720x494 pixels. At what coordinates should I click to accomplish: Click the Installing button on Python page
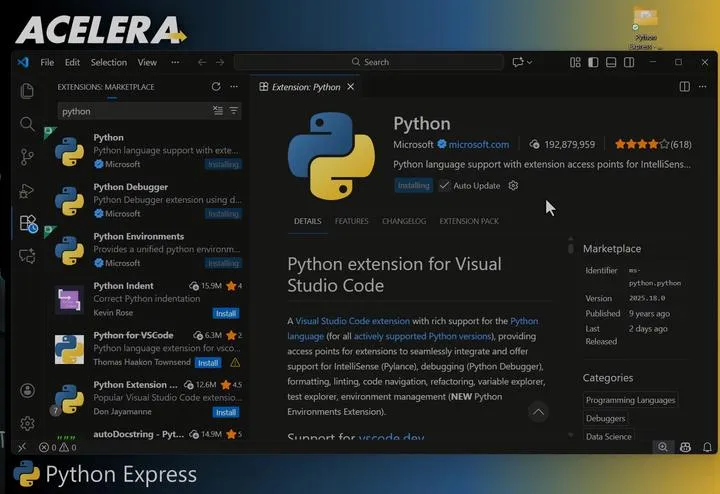(x=413, y=185)
